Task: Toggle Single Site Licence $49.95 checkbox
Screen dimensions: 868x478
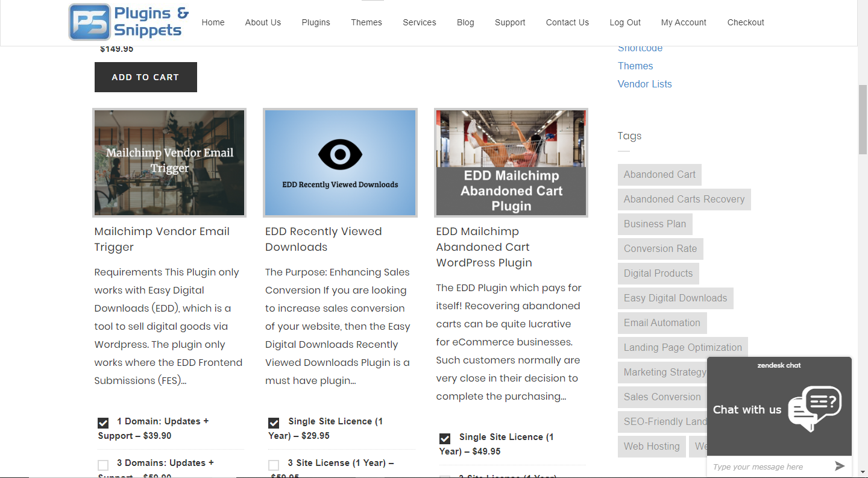Action: click(x=445, y=439)
